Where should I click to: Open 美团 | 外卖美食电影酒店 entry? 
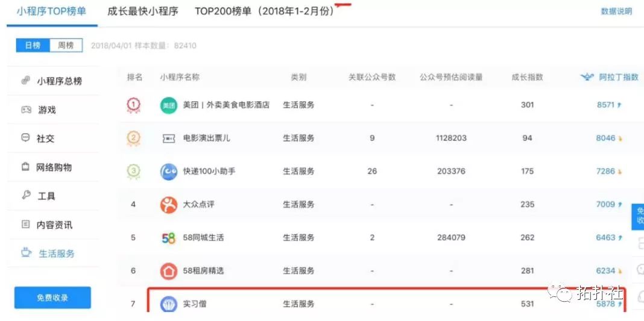click(226, 105)
